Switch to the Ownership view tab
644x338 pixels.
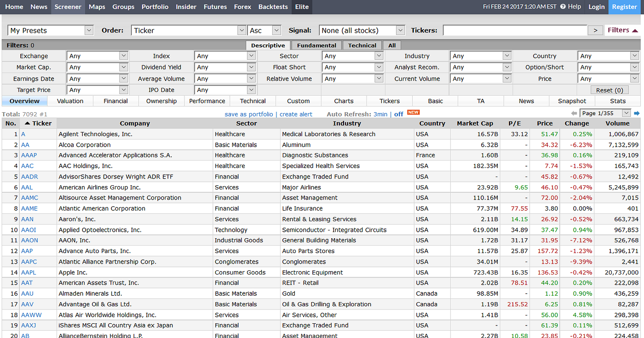161,101
